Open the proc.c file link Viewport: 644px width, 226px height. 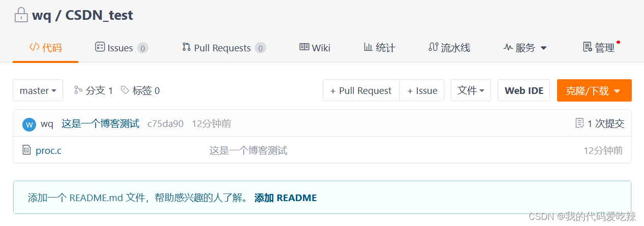(x=48, y=150)
